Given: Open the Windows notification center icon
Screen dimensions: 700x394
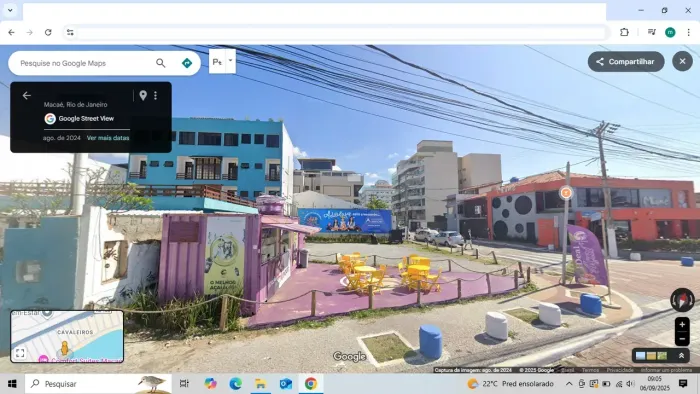Looking at the screenshot, I should 683,384.
